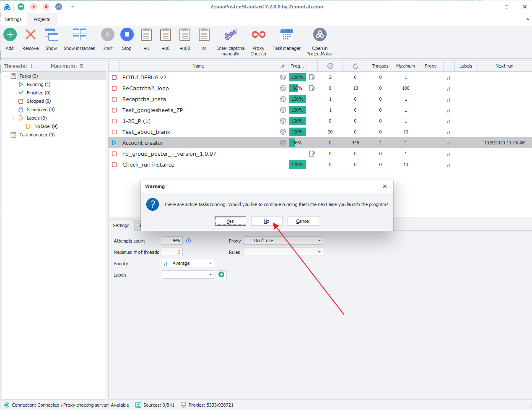
Task: Collapse the Tasks (9) tree node
Action: 6,76
